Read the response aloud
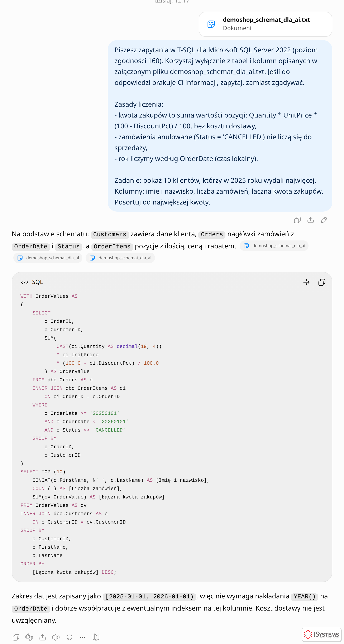 coord(56,637)
